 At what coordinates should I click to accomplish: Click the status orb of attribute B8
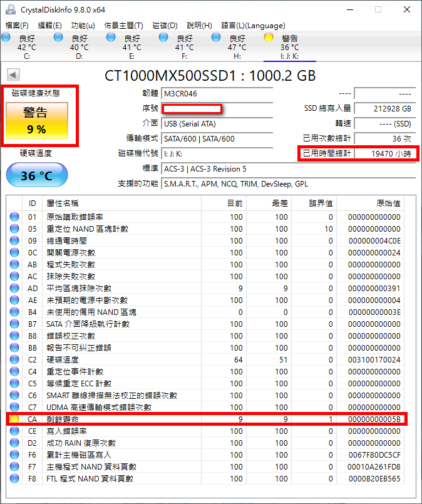click(14, 336)
